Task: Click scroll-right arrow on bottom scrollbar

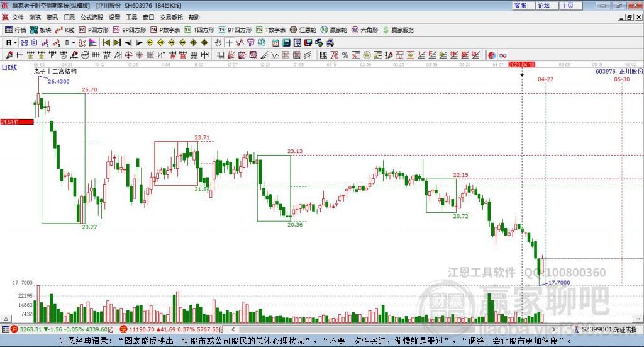Action: click(553, 329)
